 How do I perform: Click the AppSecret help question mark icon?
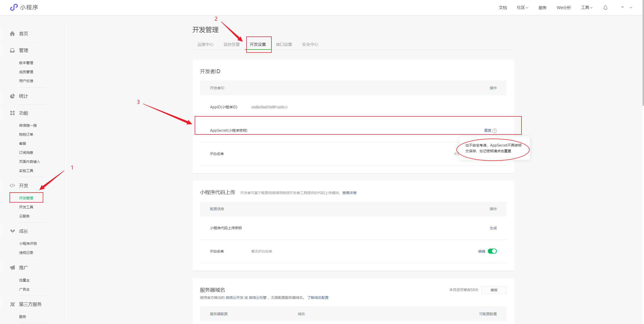point(495,130)
